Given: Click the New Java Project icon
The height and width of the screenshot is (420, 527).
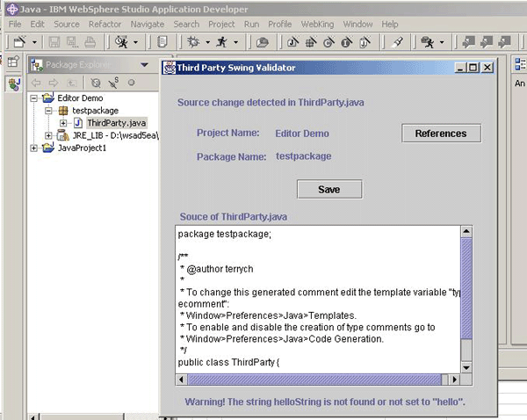Looking at the screenshot, I should 293,42.
